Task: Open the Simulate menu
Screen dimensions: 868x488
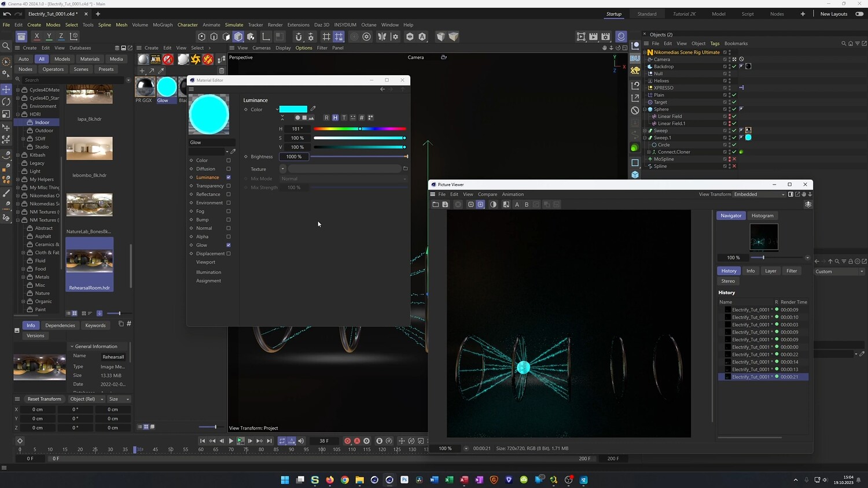Action: [234, 25]
